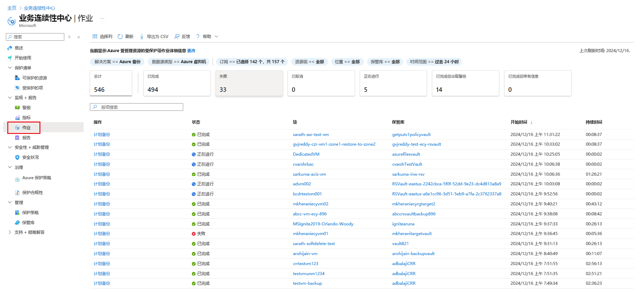Click in-progress status icon for advm002
The width and height of the screenshot is (644, 292).
(194, 184)
